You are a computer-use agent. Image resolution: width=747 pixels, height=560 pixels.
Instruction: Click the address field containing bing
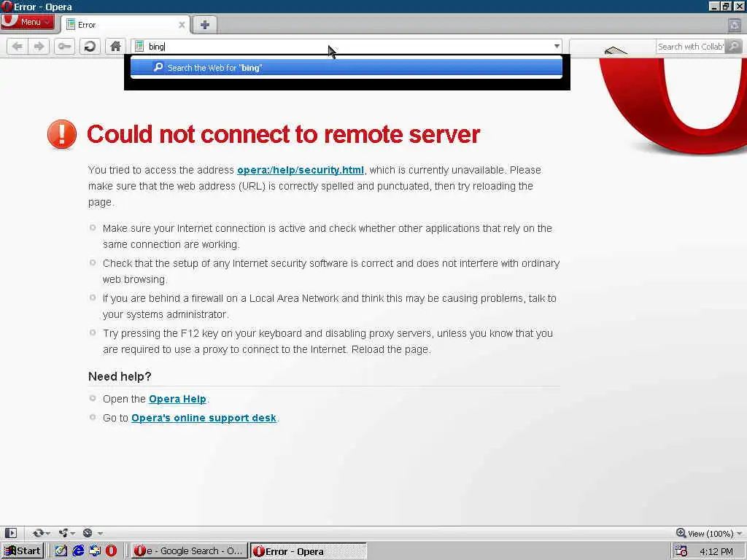348,46
